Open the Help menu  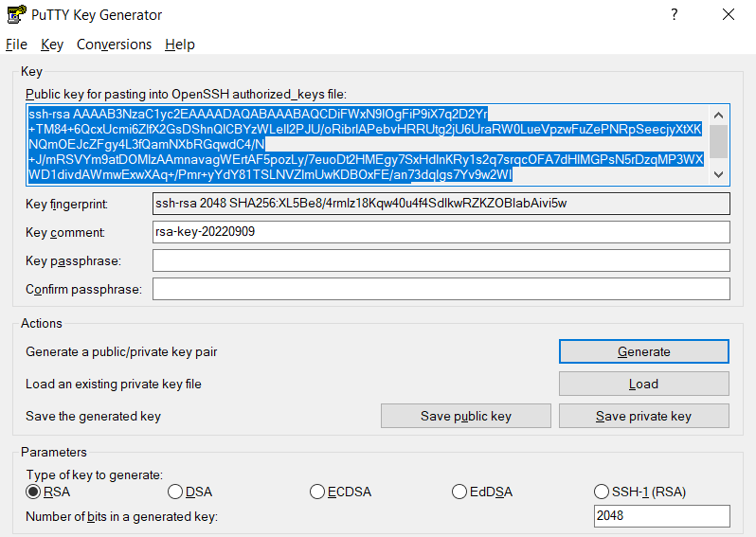180,45
